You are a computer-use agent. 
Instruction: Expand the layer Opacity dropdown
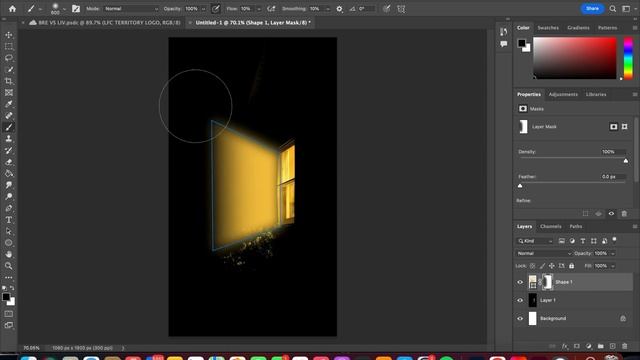click(x=612, y=253)
